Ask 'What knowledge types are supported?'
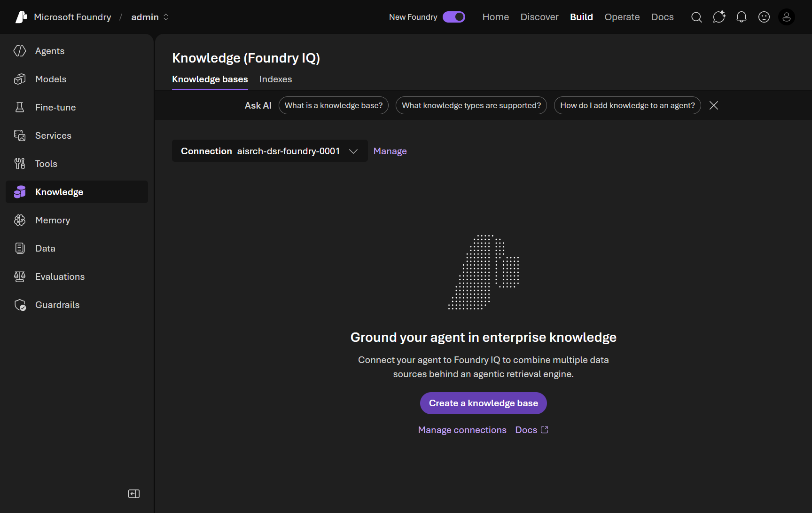812x513 pixels. tap(471, 105)
